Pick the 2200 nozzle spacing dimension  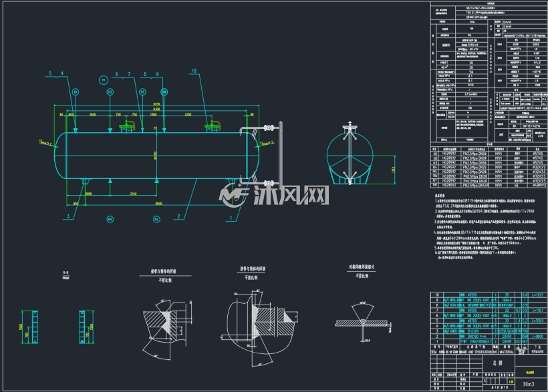coord(188,114)
